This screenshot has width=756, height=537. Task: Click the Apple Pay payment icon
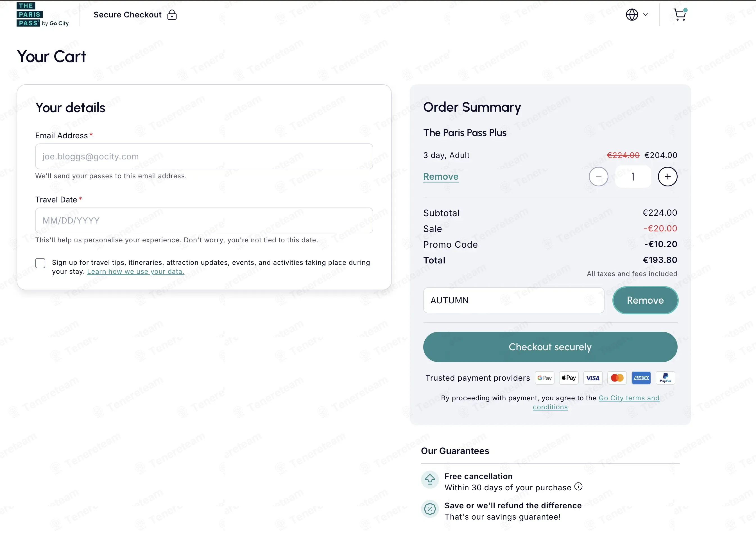pyautogui.click(x=569, y=378)
